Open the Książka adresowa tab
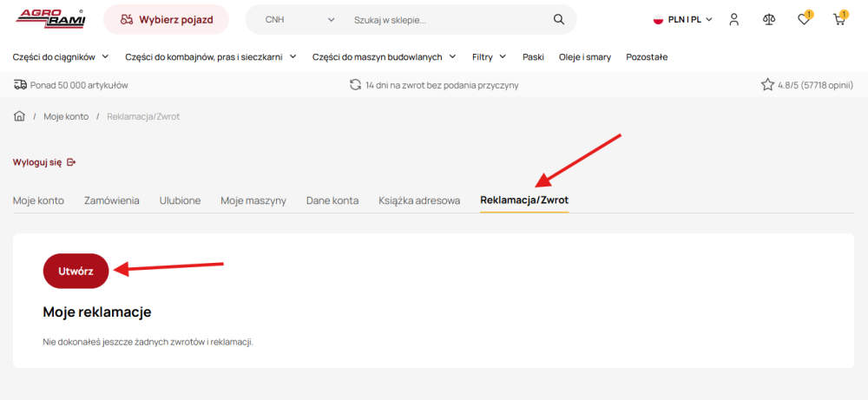868x400 pixels. [x=419, y=200]
